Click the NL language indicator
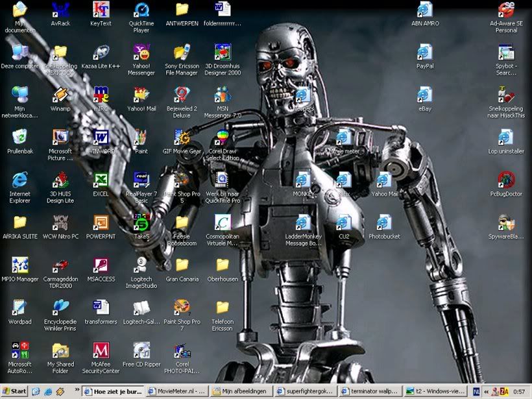The width and height of the screenshot is (532, 399). [476, 391]
